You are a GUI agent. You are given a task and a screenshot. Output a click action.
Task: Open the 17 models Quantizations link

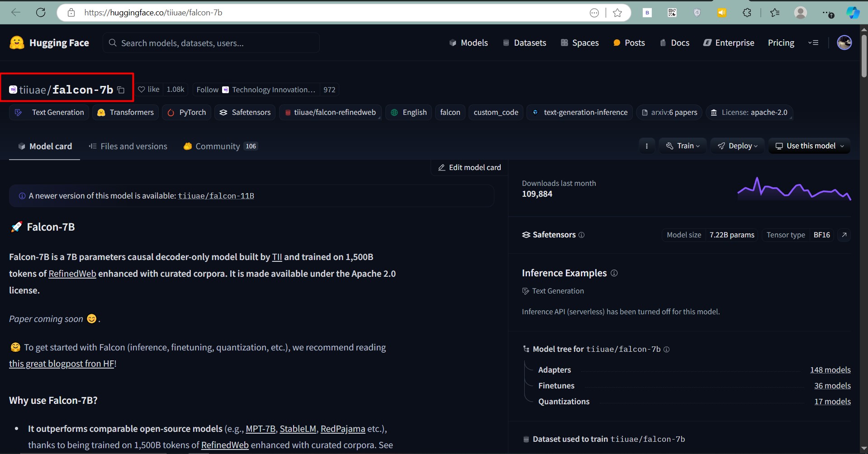[x=832, y=402]
